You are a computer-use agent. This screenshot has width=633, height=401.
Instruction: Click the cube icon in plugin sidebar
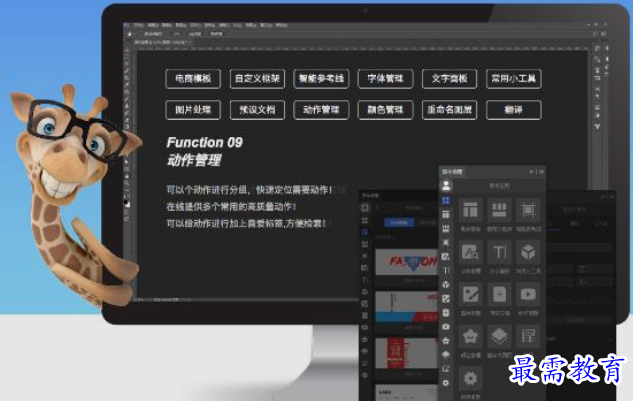pyautogui.click(x=446, y=285)
